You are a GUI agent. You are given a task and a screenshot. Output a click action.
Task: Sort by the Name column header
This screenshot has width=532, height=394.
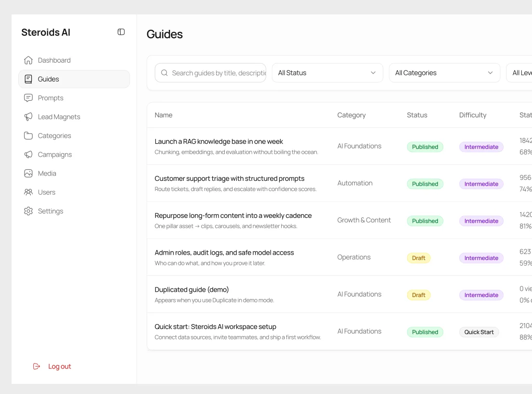pyautogui.click(x=164, y=115)
